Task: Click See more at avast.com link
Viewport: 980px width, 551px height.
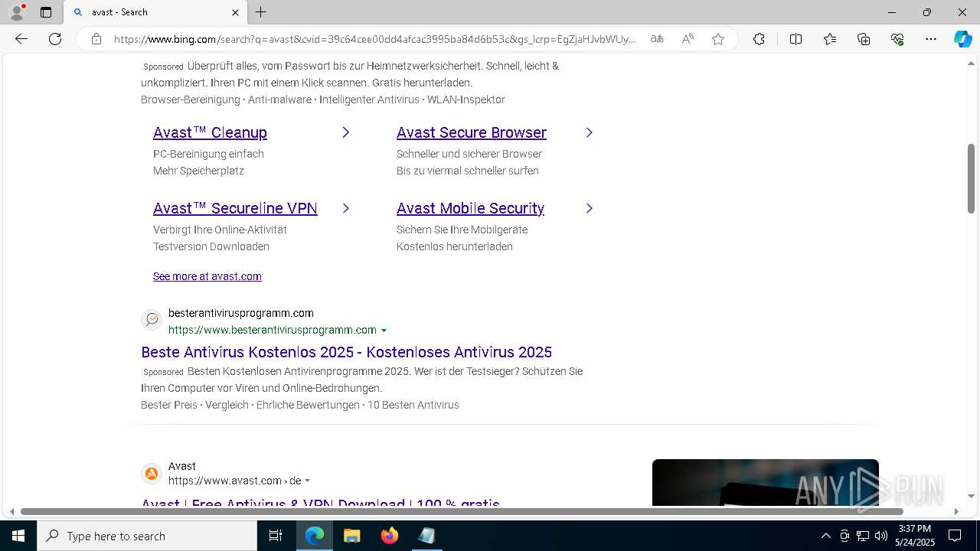Action: tap(207, 276)
